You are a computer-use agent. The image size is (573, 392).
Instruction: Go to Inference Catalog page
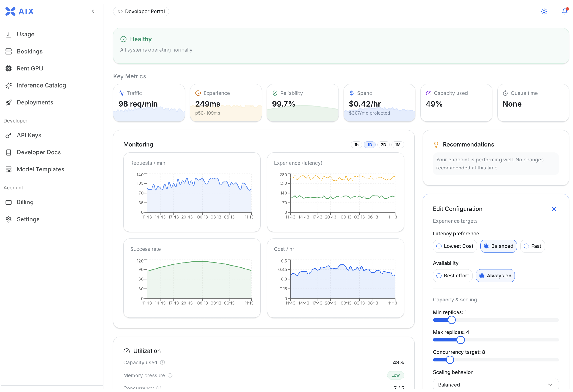click(41, 85)
